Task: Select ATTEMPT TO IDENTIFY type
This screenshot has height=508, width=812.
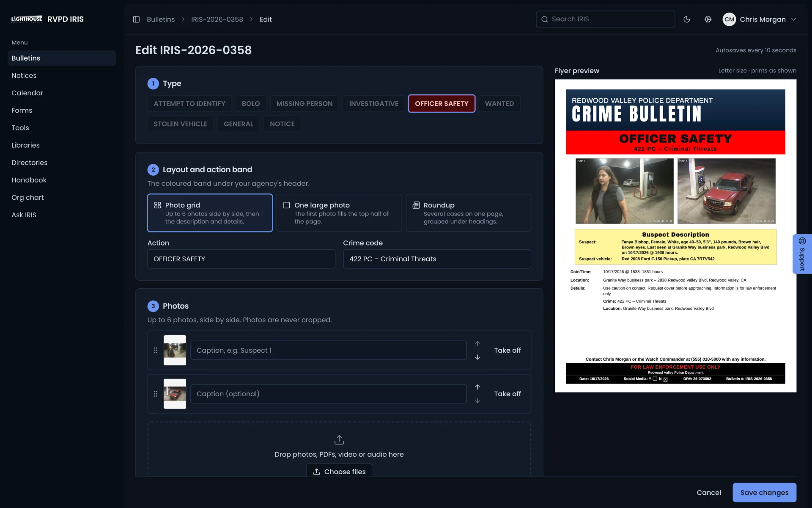Action: [x=189, y=104]
